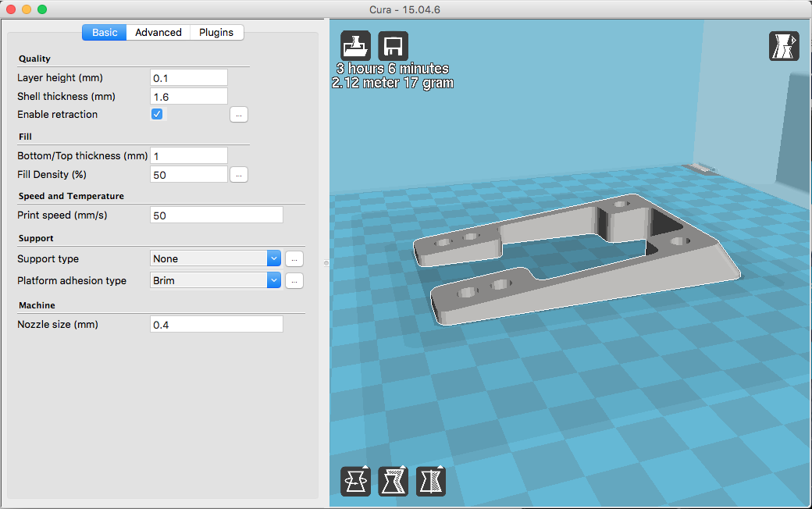Click ellipsis button beside Support type
Viewport: 812px width, 509px height.
(x=294, y=258)
